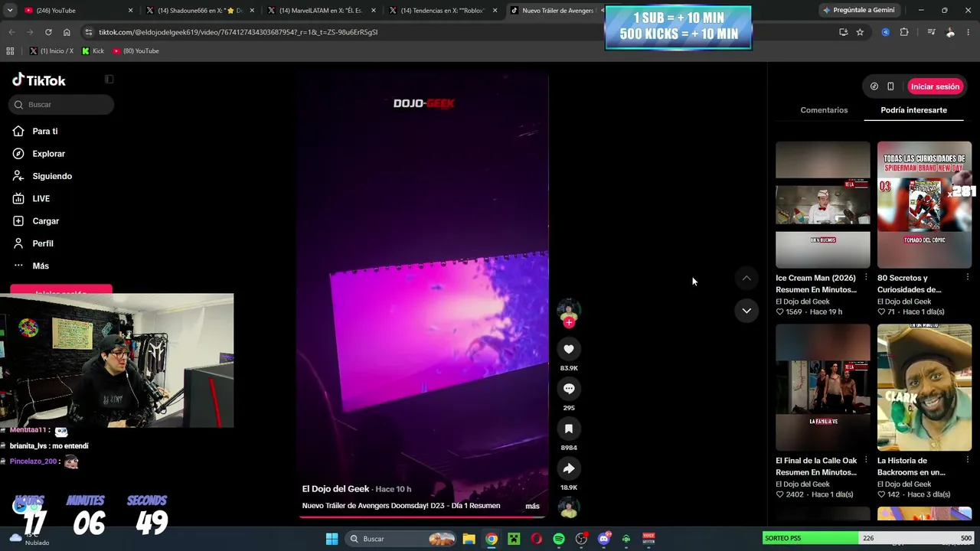Switch to the Comentarios tab
This screenshot has height=551, width=980.
pyautogui.click(x=824, y=110)
